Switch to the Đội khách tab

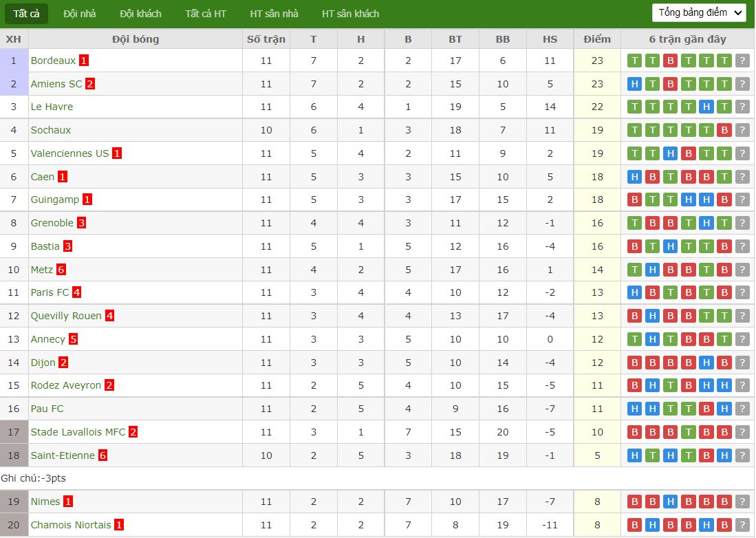[141, 14]
